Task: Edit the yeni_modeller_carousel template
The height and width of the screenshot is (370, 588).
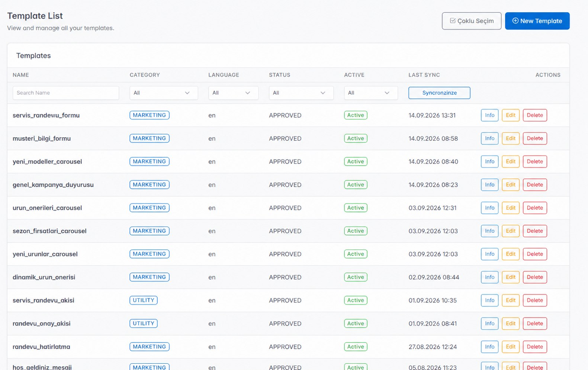Action: [x=511, y=161]
